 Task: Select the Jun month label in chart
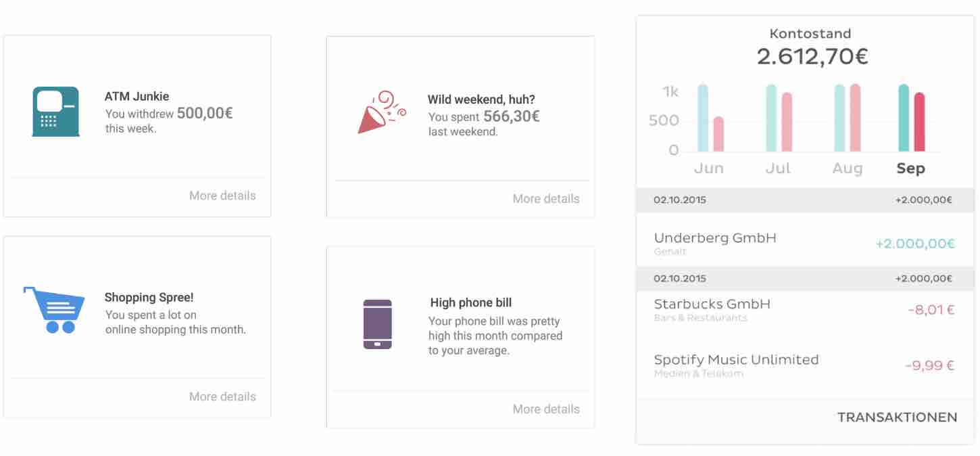coord(708,168)
